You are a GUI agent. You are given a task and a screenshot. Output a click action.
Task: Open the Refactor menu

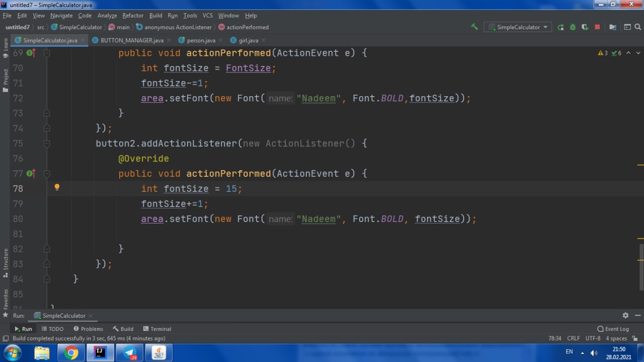click(x=133, y=16)
